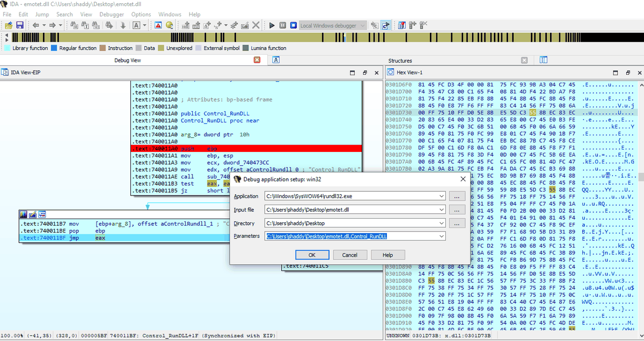The height and width of the screenshot is (341, 644).
Task: Browse for Application with the ellipsis button
Action: tap(457, 197)
